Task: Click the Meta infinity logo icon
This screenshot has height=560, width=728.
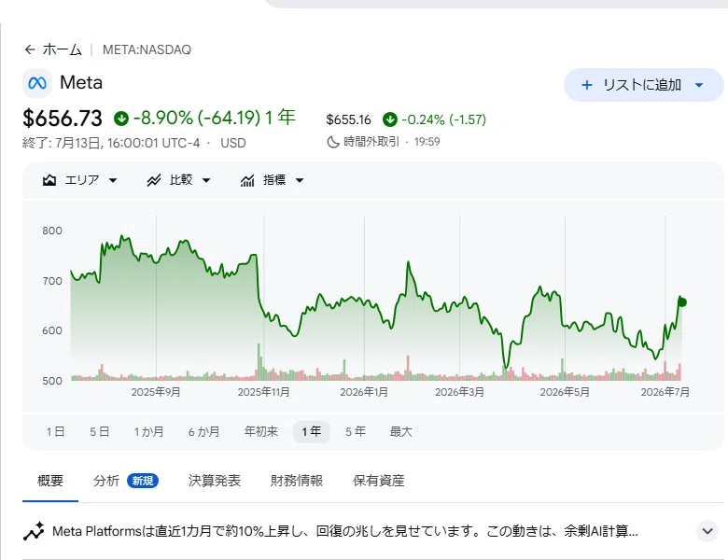Action: tap(37, 83)
